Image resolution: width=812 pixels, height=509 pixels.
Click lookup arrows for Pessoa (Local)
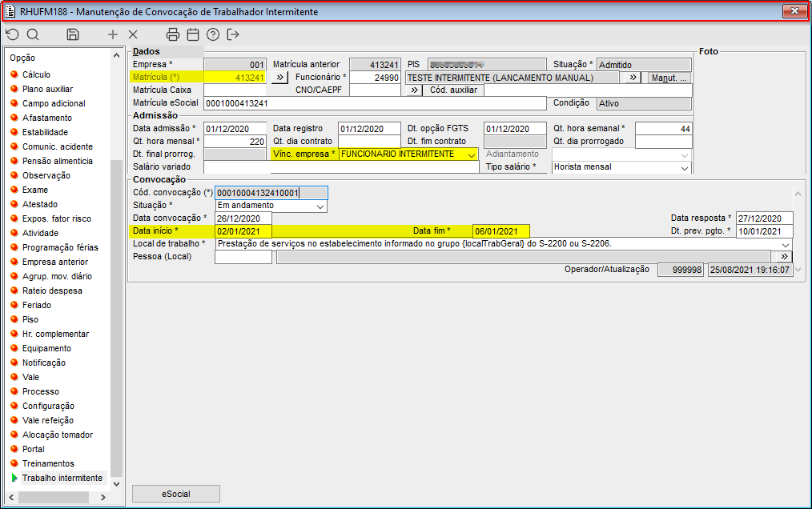click(x=784, y=257)
